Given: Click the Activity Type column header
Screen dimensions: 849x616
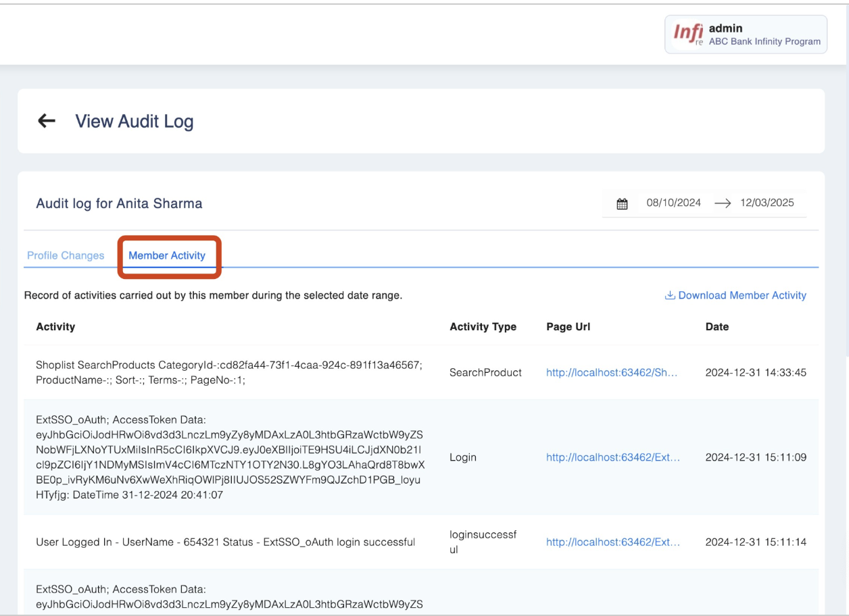Looking at the screenshot, I should coord(483,327).
